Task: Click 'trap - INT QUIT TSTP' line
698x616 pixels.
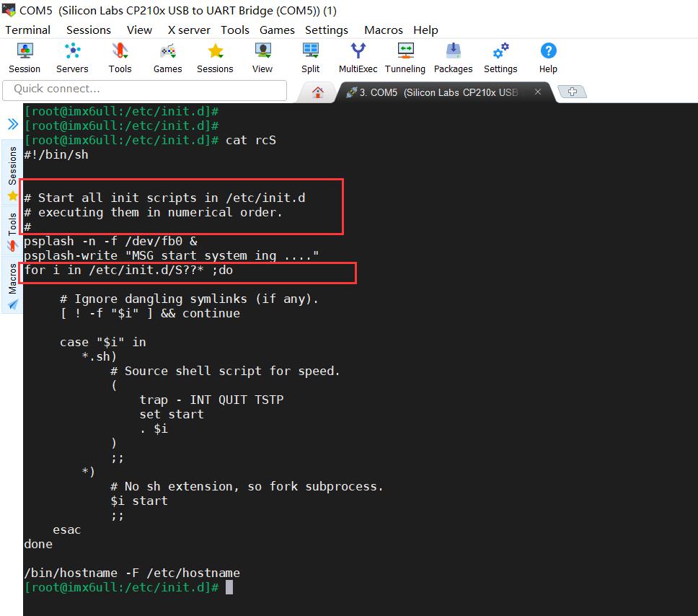Action: (211, 400)
